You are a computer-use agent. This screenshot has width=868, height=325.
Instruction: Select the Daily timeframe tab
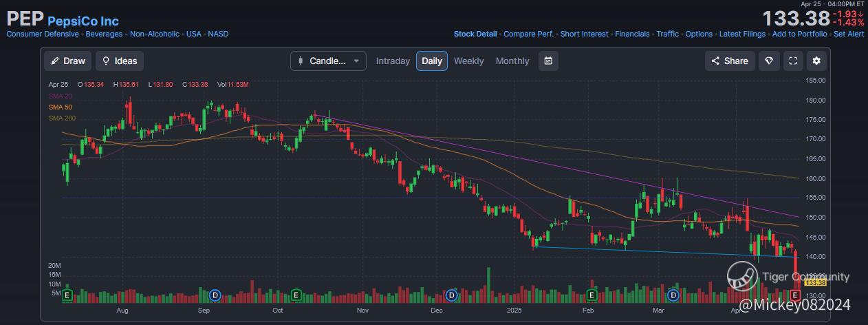point(432,61)
